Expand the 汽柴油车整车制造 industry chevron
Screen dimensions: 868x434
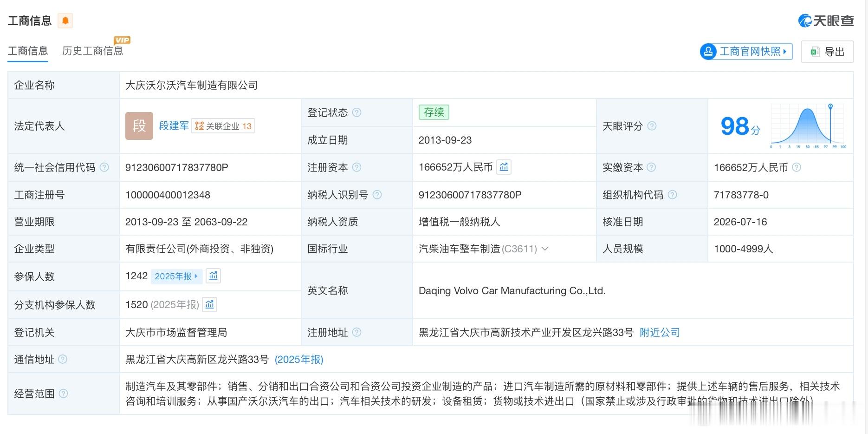(545, 249)
